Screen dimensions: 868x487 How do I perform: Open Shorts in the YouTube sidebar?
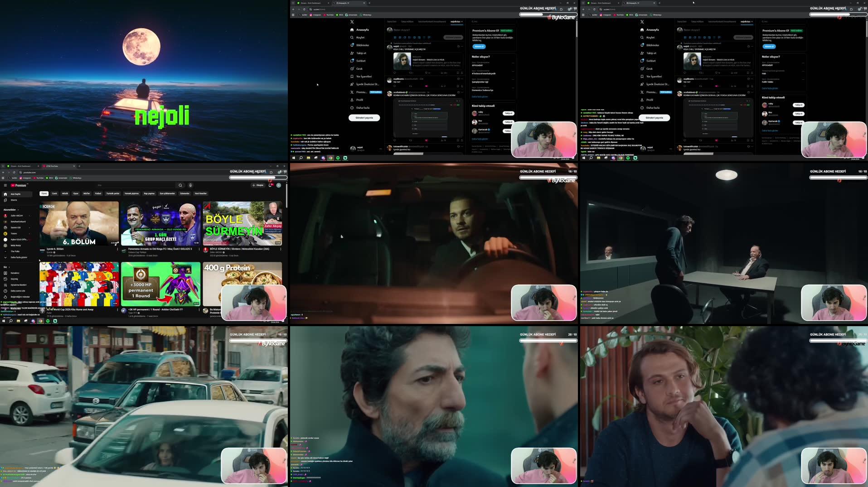pos(17,200)
